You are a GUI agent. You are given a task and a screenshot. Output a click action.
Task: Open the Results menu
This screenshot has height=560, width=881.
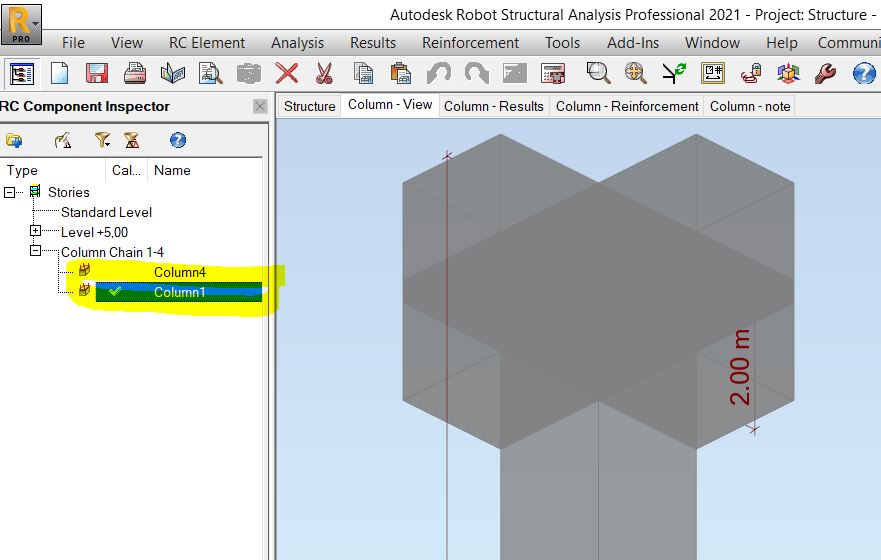click(x=373, y=43)
